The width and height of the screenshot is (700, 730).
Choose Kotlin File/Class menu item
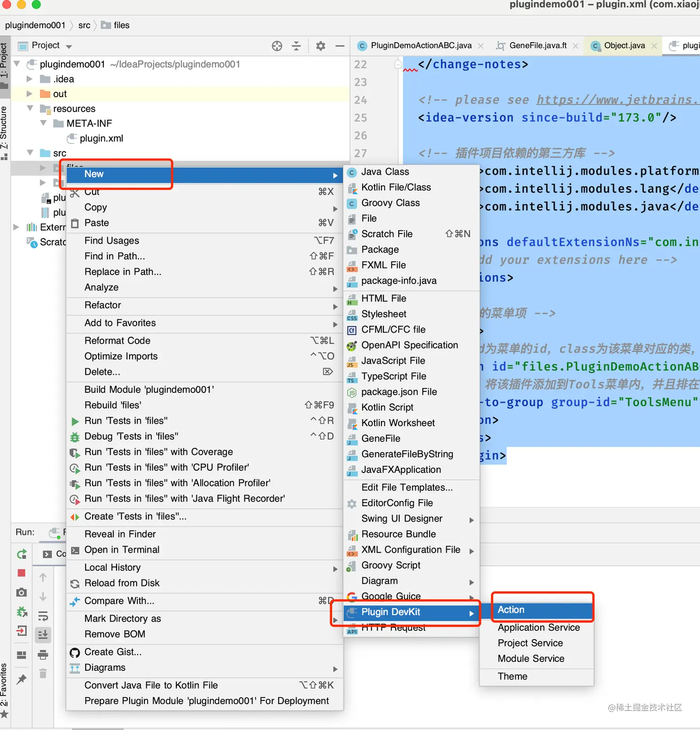[411, 187]
